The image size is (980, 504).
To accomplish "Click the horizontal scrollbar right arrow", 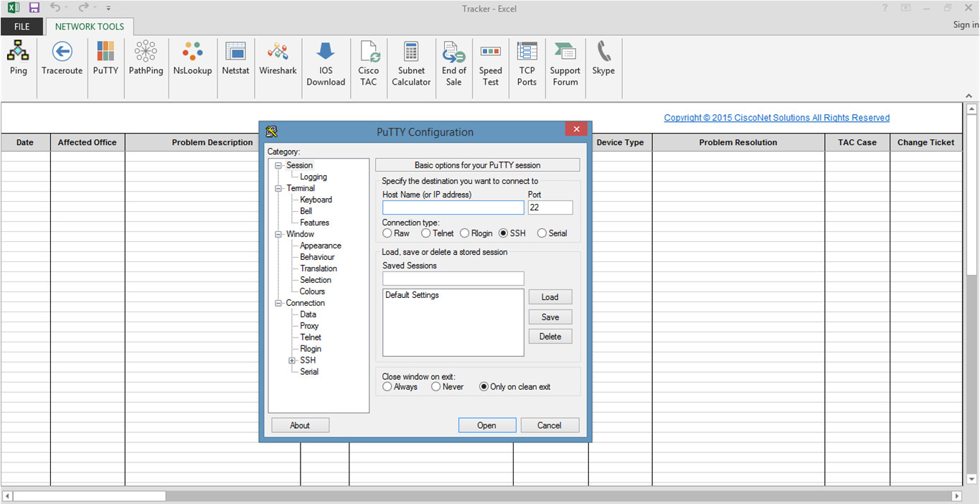I will pos(956,496).
